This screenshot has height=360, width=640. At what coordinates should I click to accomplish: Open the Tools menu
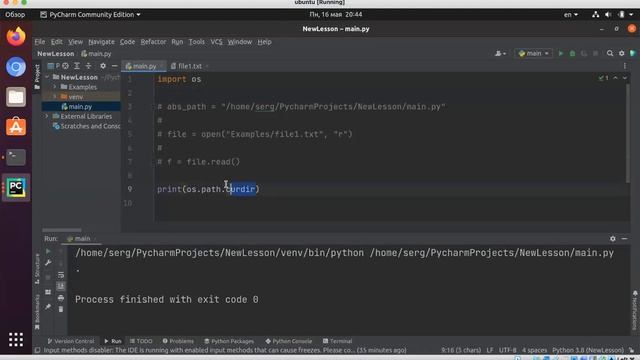click(196, 42)
